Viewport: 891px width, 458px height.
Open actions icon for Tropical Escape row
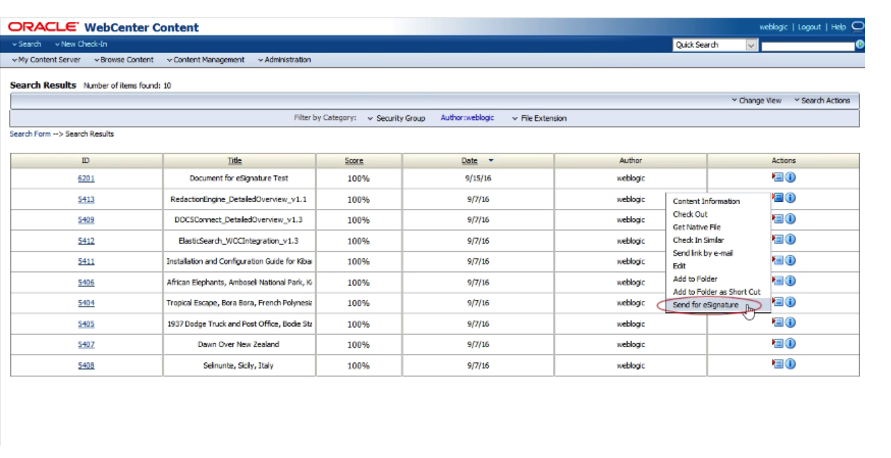(x=777, y=302)
